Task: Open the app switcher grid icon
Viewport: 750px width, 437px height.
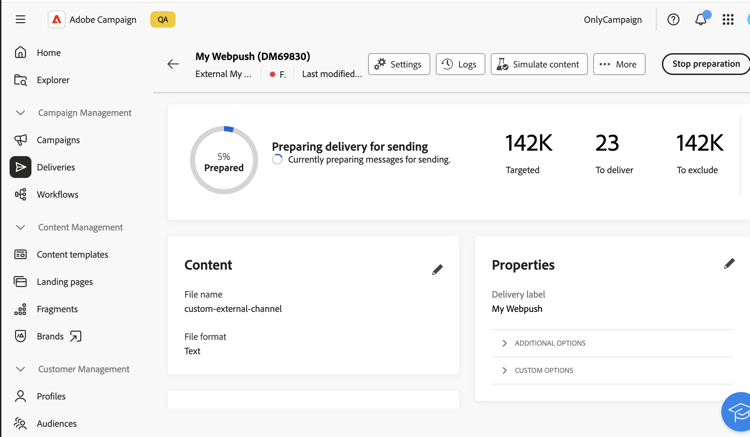Action: click(x=728, y=20)
